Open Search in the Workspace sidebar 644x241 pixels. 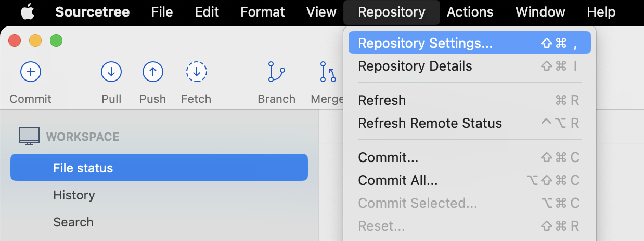tap(73, 222)
